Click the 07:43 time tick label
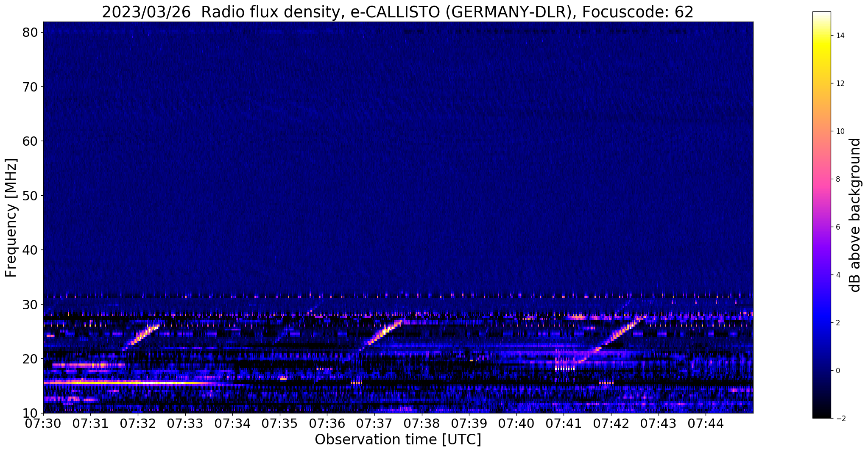868x452 pixels. pos(659,423)
